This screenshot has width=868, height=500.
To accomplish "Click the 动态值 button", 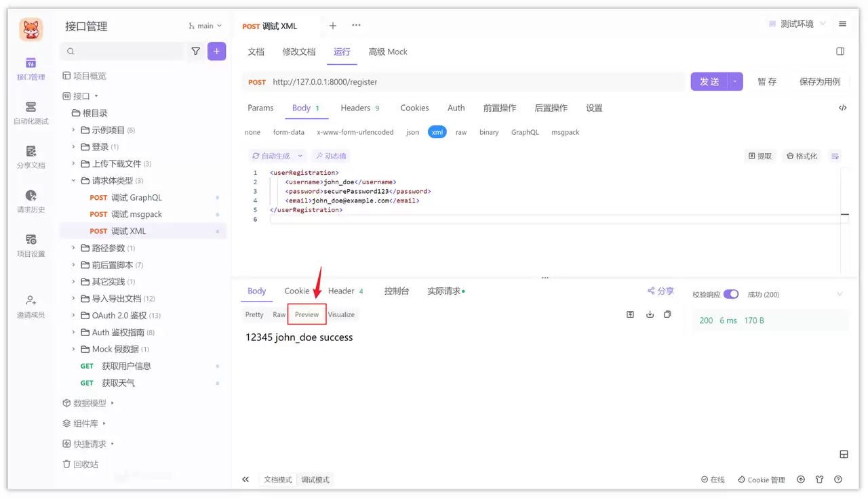I will click(x=330, y=156).
